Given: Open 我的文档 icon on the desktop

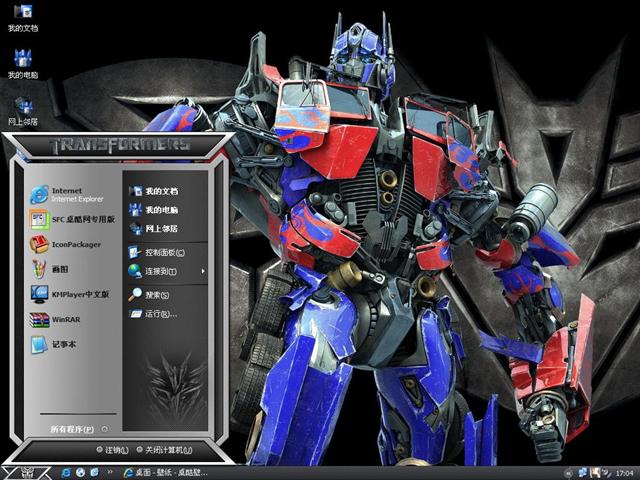Looking at the screenshot, I should (23, 18).
